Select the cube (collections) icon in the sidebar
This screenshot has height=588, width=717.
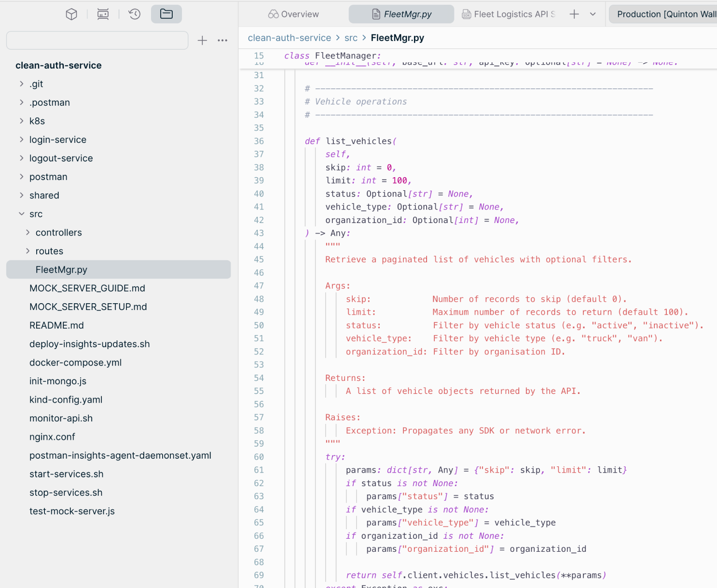click(71, 14)
